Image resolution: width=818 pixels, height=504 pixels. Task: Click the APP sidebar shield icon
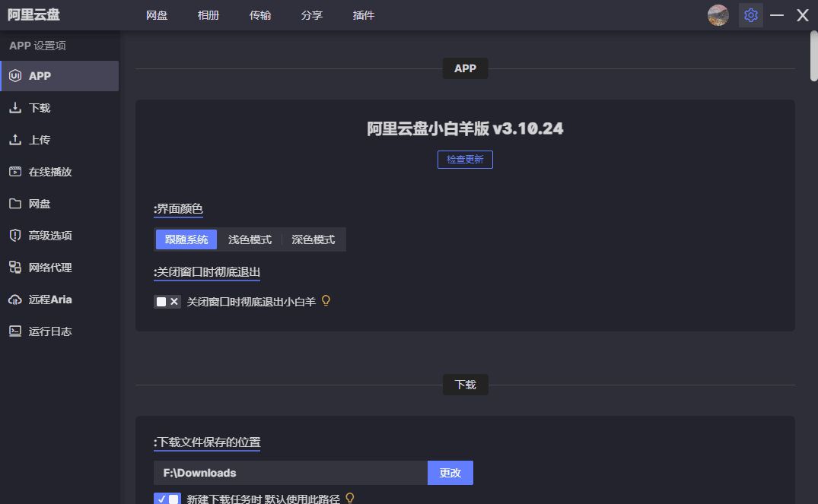coord(15,75)
